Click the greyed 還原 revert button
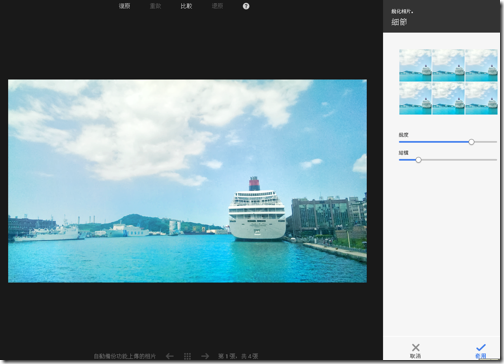The image size is (504, 364). coord(217,6)
